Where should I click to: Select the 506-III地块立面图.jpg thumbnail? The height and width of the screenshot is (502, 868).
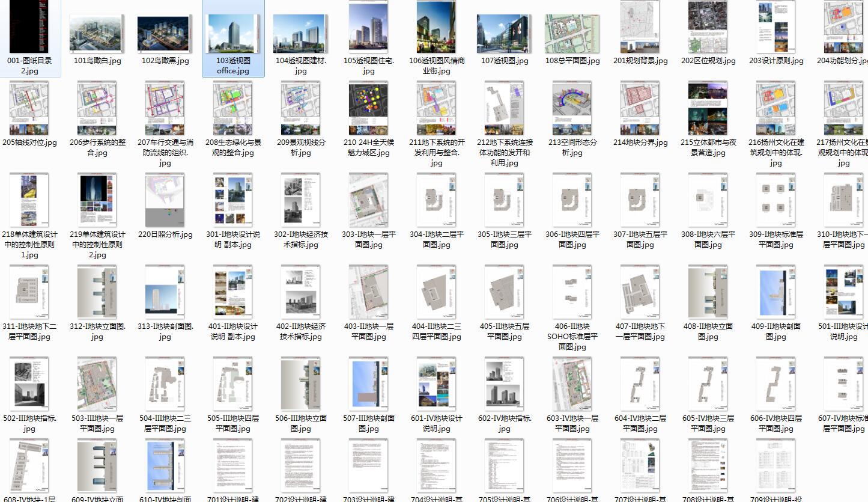pyautogui.click(x=301, y=385)
